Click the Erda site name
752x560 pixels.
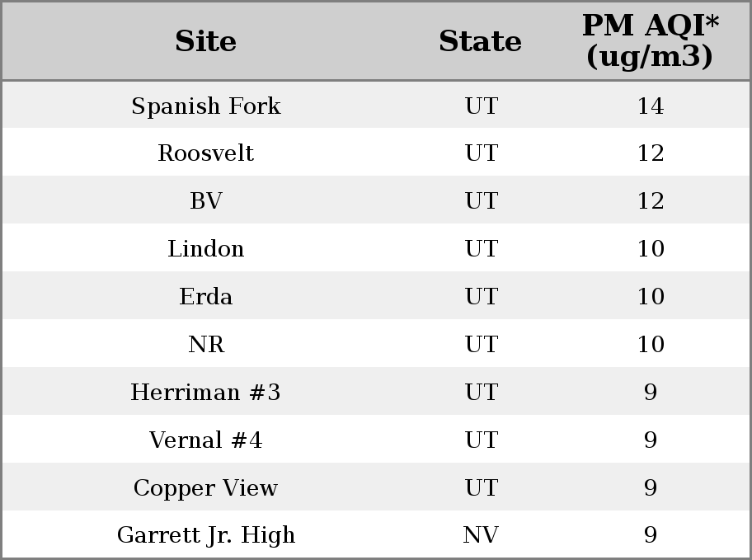(206, 296)
